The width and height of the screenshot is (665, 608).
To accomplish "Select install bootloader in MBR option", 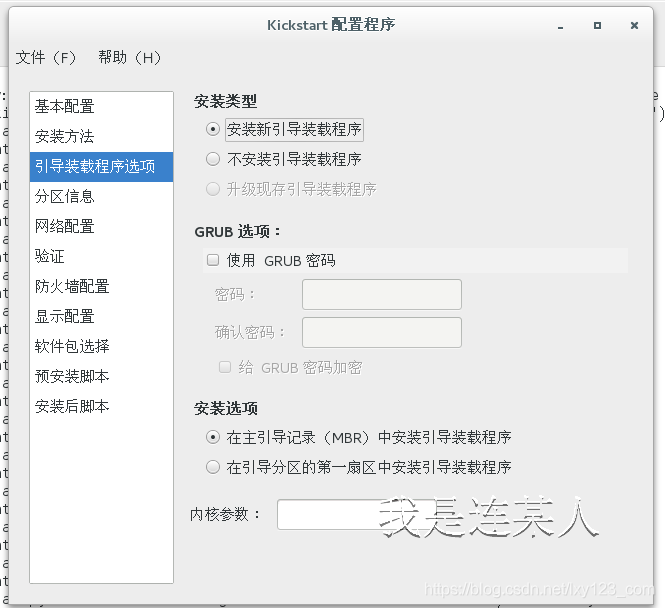I will point(213,437).
